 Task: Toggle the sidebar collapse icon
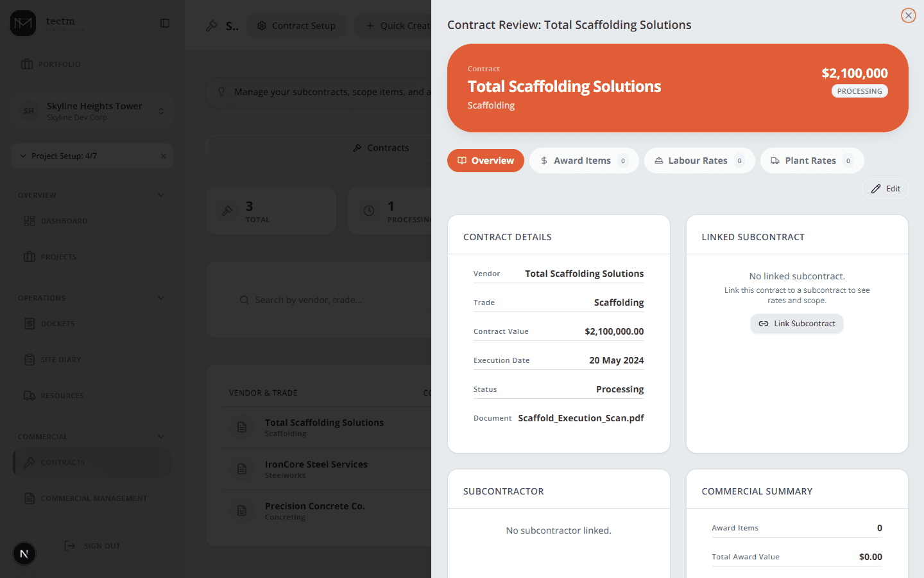pyautogui.click(x=165, y=23)
